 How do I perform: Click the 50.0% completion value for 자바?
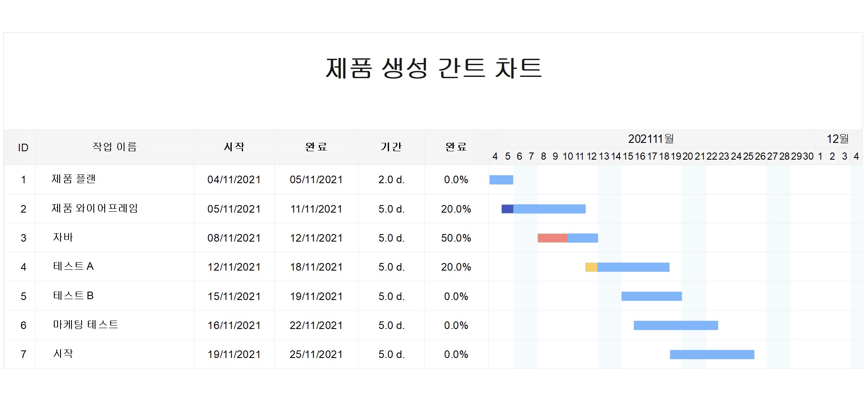tap(456, 238)
